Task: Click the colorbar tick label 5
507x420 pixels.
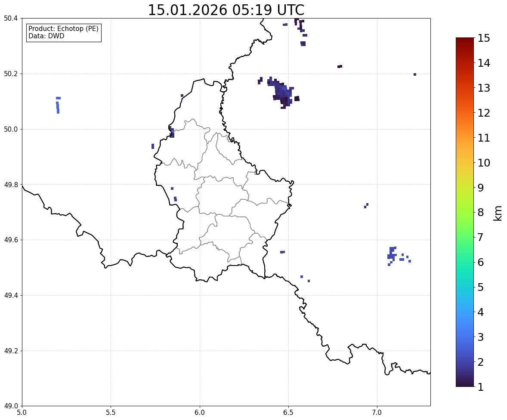Action: point(481,287)
